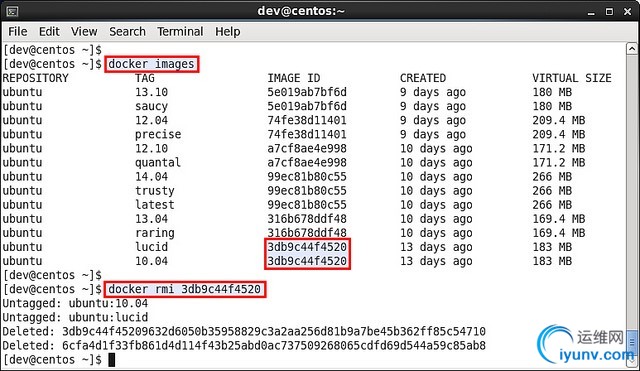640x371 pixels.
Task: Click '10 days ago' in 14.04 row
Action: (436, 177)
